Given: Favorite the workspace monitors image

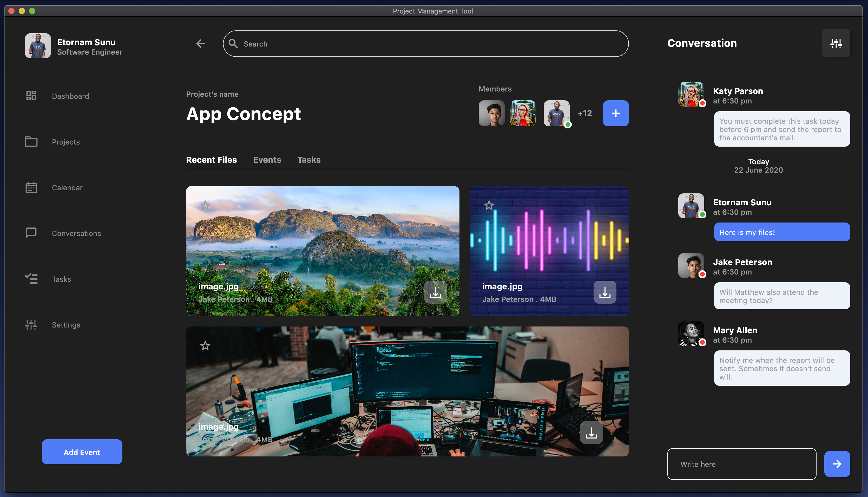Looking at the screenshot, I should 205,346.
